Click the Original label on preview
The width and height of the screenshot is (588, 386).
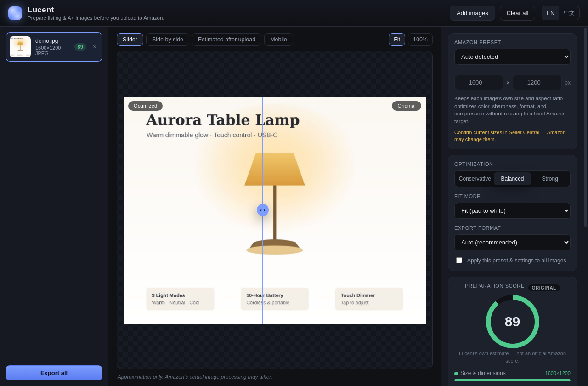407,106
